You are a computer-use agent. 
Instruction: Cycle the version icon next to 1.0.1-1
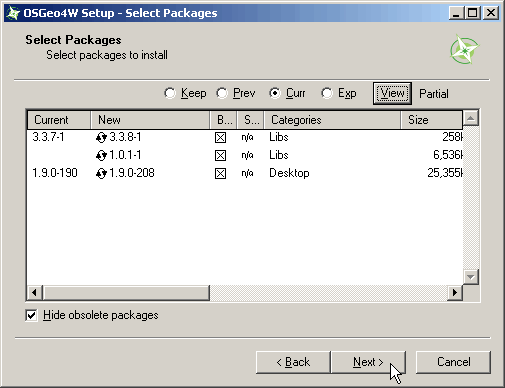pos(101,155)
